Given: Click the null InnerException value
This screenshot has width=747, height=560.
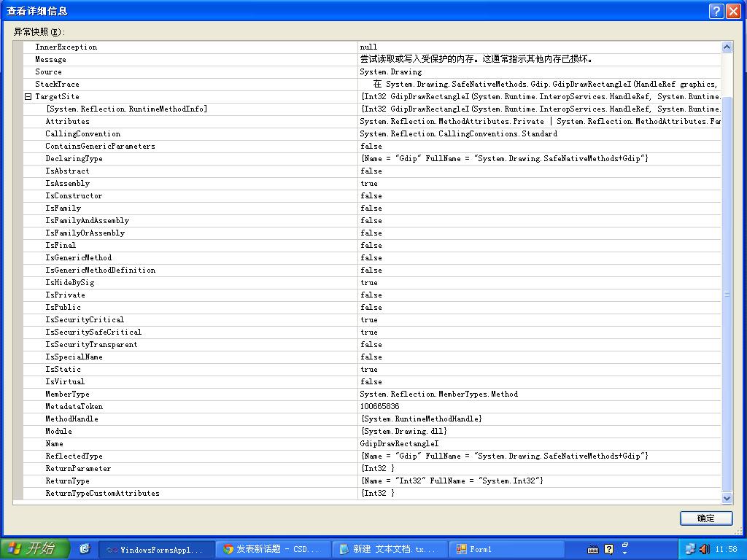Looking at the screenshot, I should (x=368, y=47).
